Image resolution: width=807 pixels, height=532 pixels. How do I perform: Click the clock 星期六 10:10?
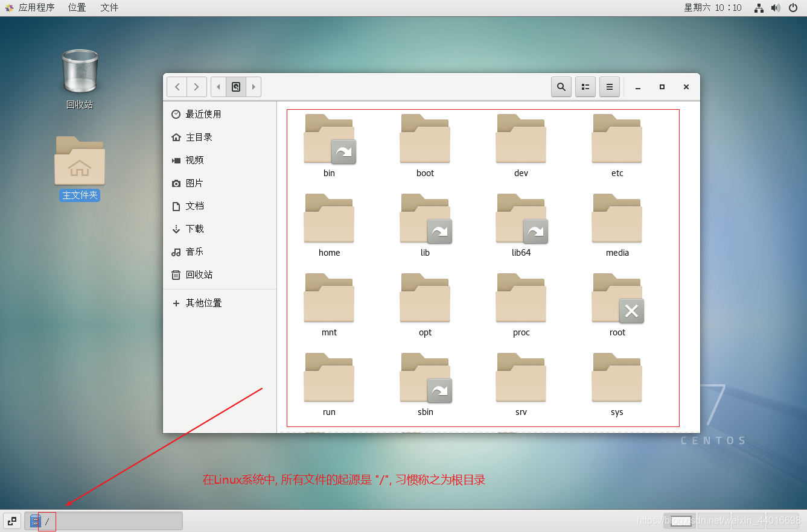tap(713, 8)
